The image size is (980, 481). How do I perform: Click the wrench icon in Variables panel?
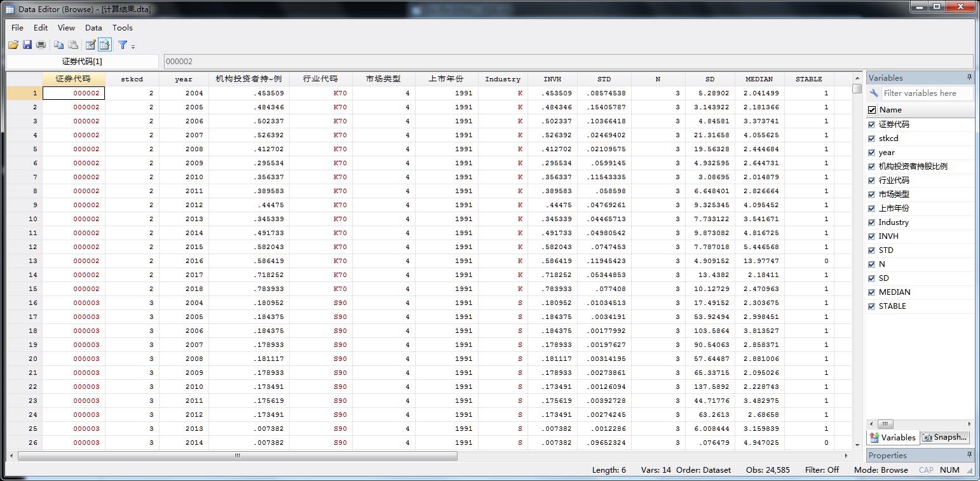[x=875, y=93]
